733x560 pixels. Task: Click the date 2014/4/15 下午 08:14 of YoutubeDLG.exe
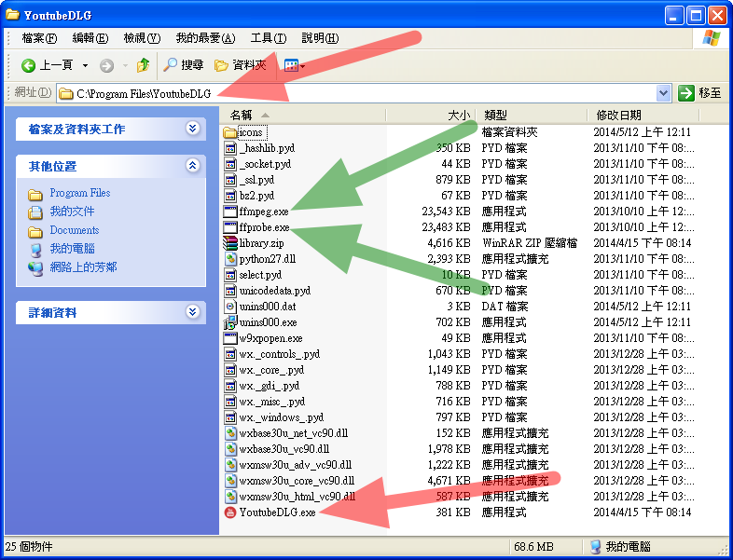643,512
